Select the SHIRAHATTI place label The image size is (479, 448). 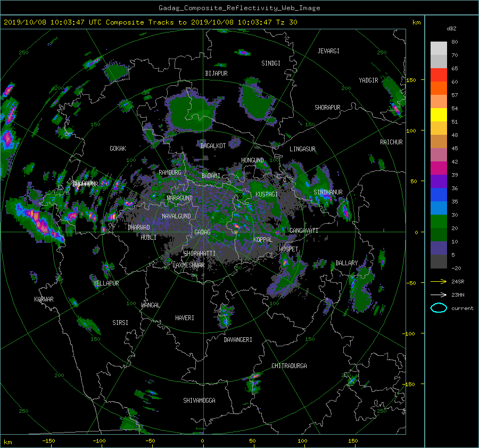pyautogui.click(x=200, y=254)
